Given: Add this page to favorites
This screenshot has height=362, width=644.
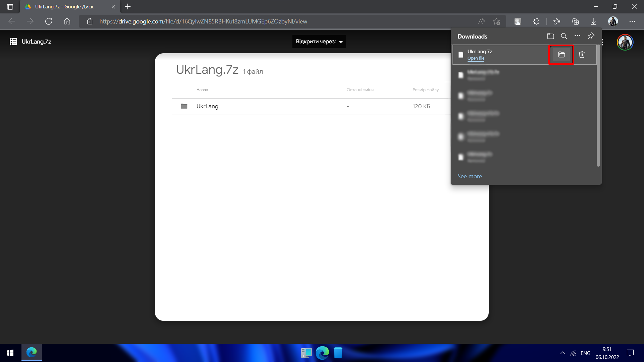Looking at the screenshot, I should coord(497,21).
